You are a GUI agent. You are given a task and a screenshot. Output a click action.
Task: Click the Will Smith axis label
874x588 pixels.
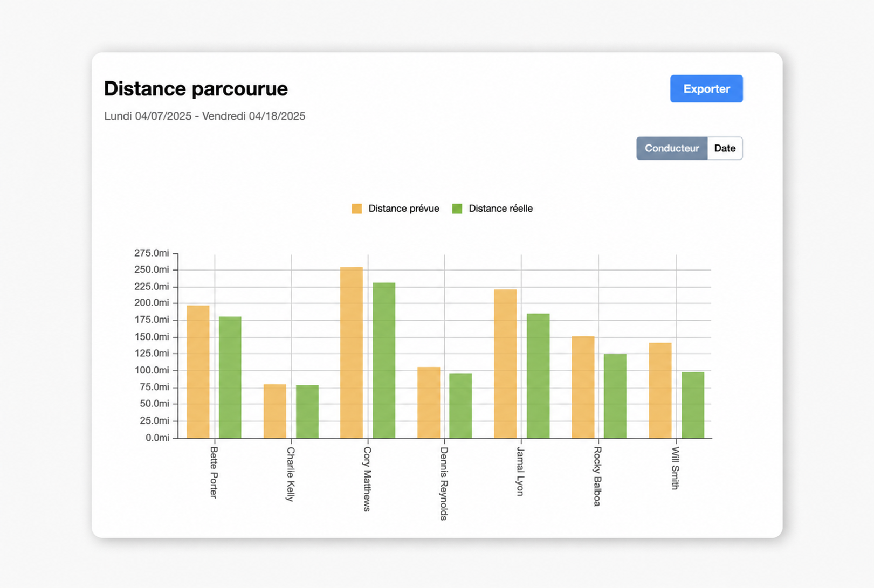[675, 468]
